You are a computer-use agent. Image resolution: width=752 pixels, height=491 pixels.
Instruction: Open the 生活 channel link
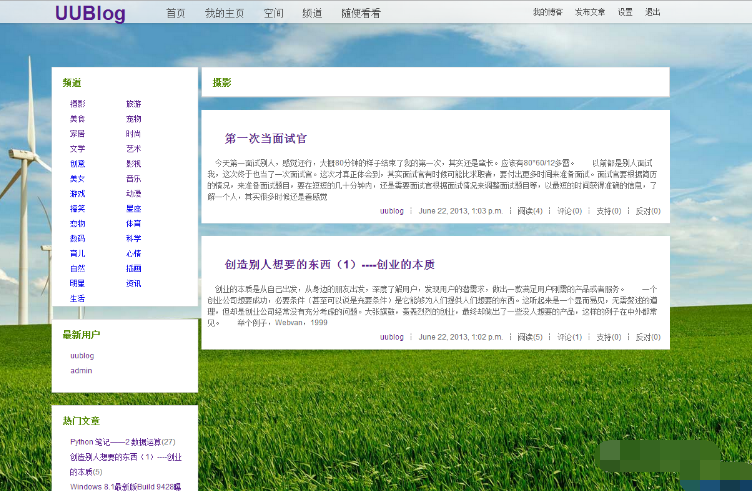77,299
